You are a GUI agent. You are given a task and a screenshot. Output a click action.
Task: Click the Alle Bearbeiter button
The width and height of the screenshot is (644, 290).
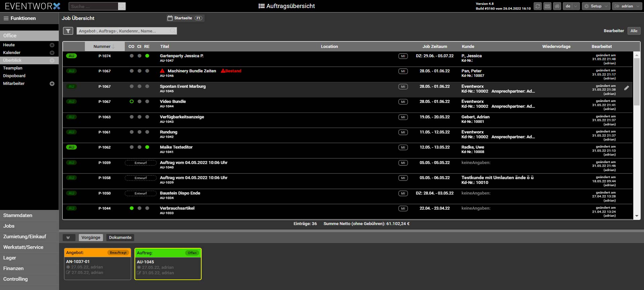tap(634, 31)
